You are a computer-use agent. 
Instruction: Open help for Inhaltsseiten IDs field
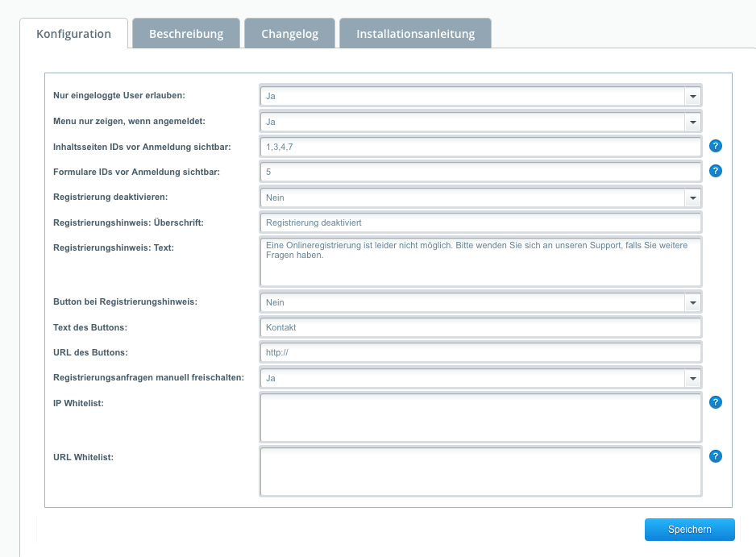[x=716, y=146]
